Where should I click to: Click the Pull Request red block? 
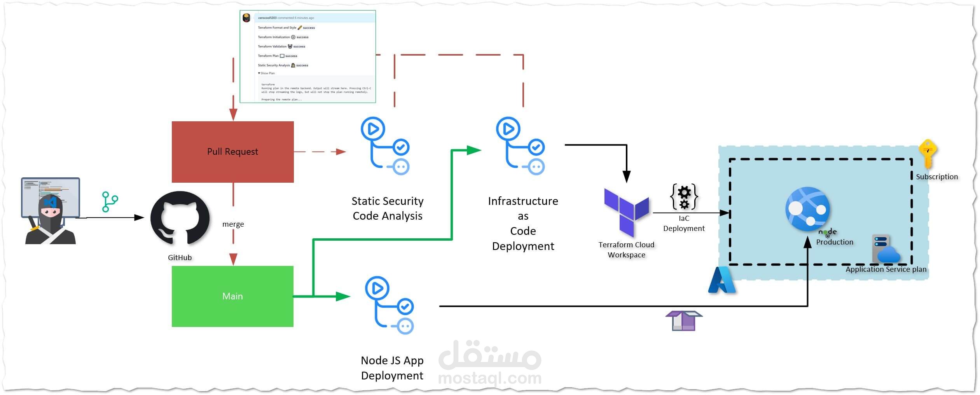pyautogui.click(x=232, y=151)
